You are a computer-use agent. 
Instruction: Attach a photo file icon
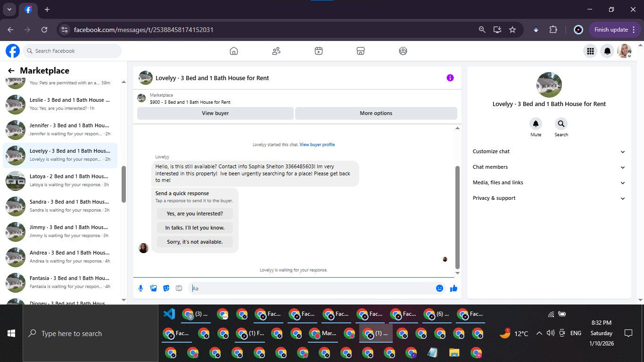153,288
